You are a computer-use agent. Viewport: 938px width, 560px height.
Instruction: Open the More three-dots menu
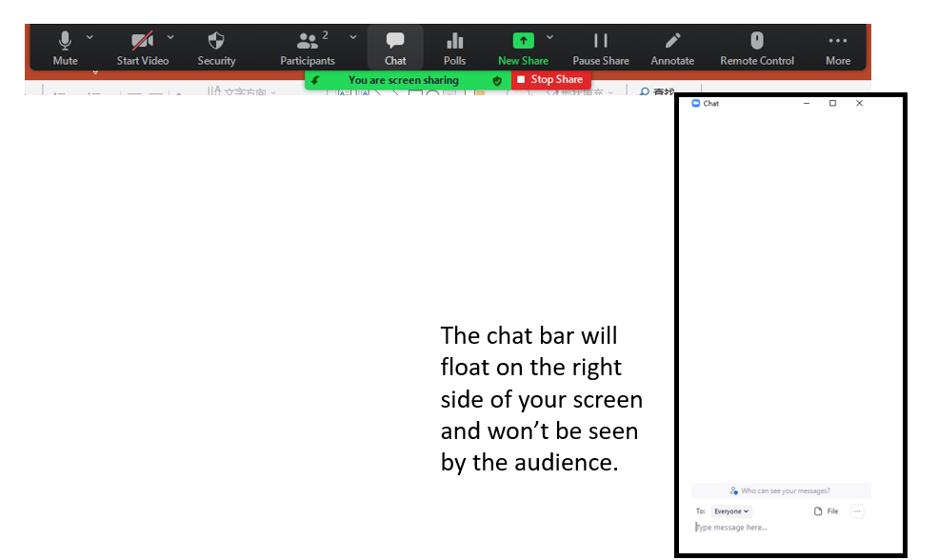click(838, 47)
